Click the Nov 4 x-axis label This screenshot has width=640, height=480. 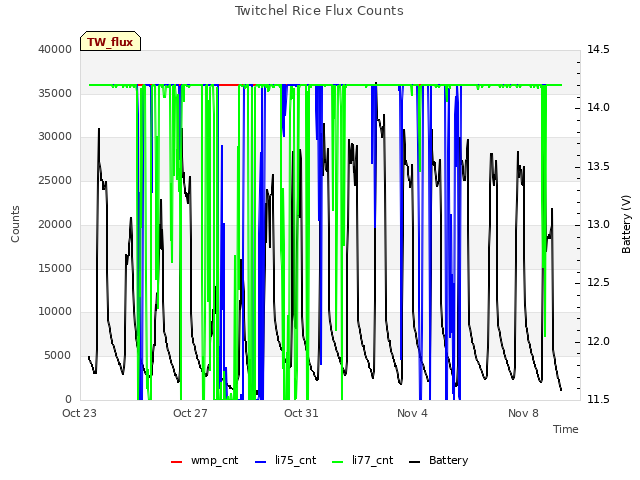point(412,413)
